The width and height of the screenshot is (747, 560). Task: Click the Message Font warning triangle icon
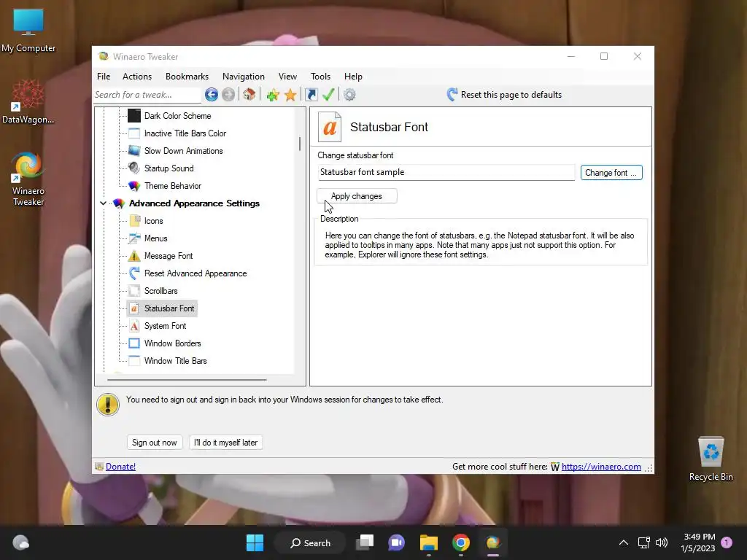coord(134,256)
